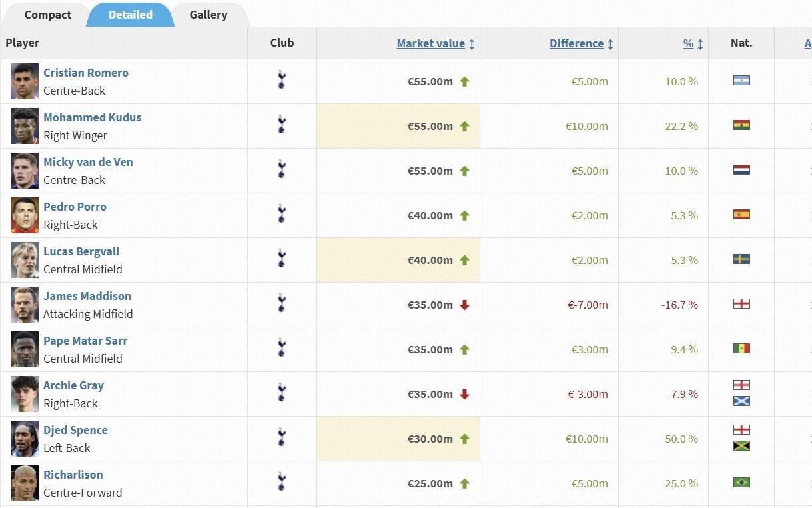This screenshot has height=508, width=812.
Task: Click Richarlison's player photo thumbnail
Action: click(25, 483)
